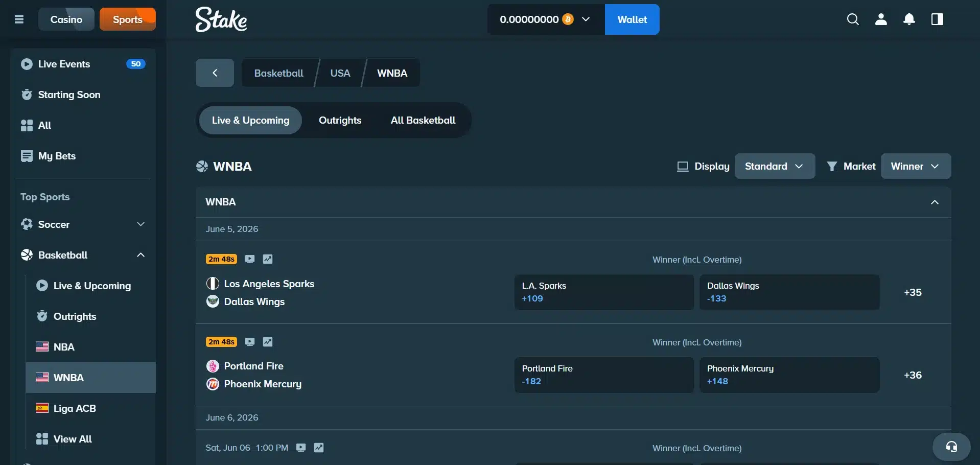Click the Basketball icon in sidebar

point(27,255)
